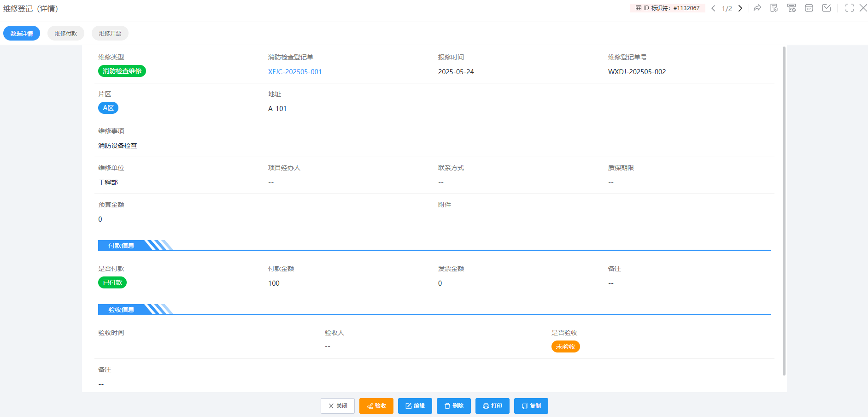Open the calendar icon in header
Screen dimensions: 868x417
tap(809, 8)
